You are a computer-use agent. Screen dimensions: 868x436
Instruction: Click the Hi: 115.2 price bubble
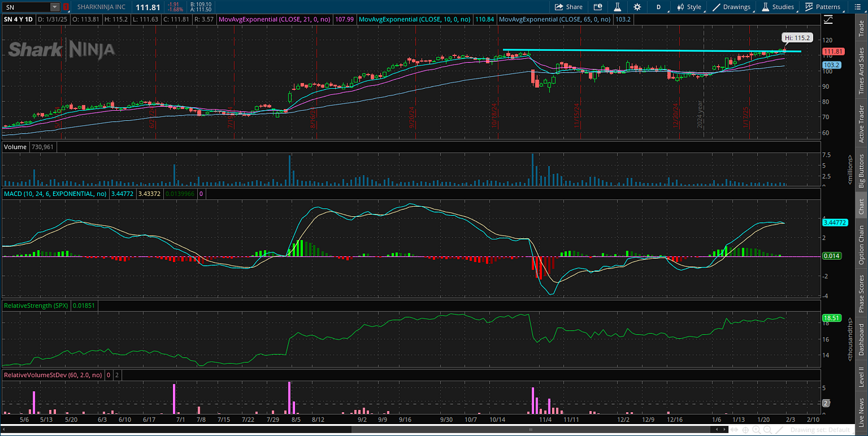797,38
